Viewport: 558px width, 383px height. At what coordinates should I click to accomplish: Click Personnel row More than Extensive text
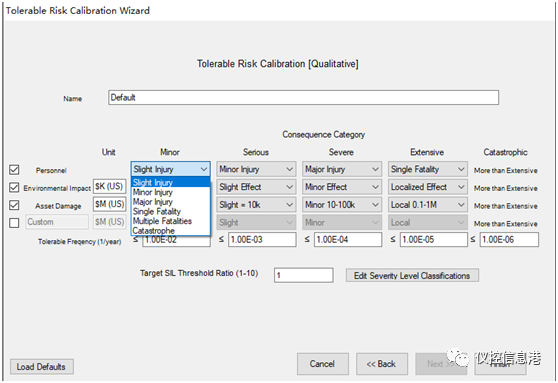pyautogui.click(x=505, y=170)
